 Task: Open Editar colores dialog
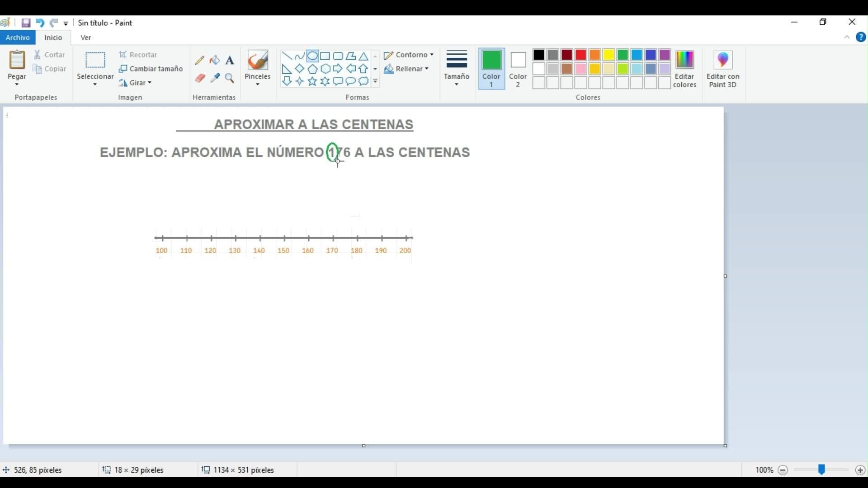(x=684, y=69)
